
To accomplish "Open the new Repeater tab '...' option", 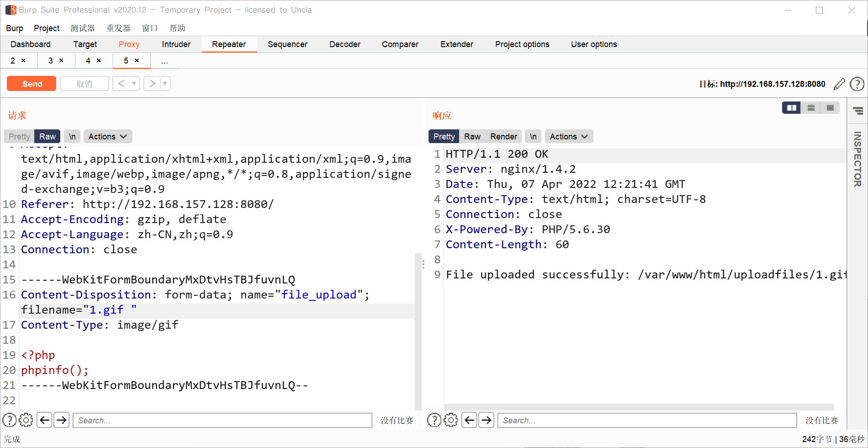I will 164,61.
